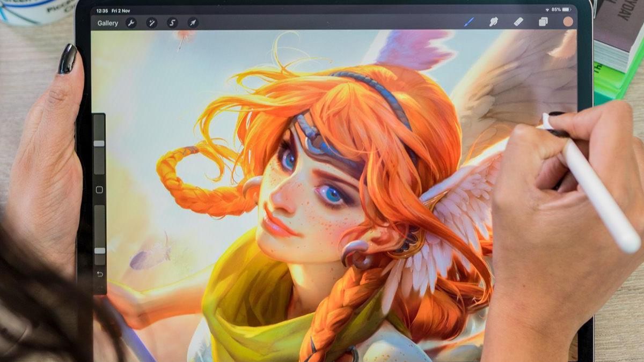
Task: Open the Actions wrench menu
Action: click(x=131, y=23)
